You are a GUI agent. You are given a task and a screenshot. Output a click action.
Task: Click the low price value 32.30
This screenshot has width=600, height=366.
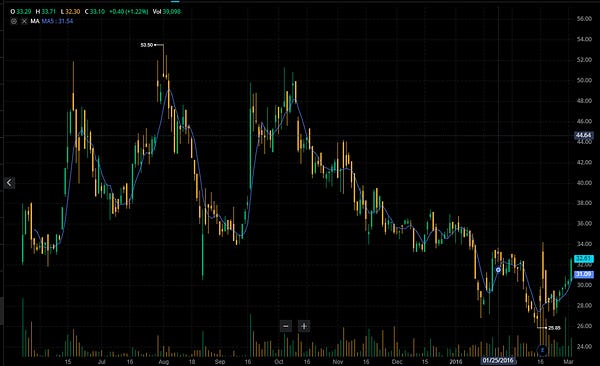click(73, 11)
